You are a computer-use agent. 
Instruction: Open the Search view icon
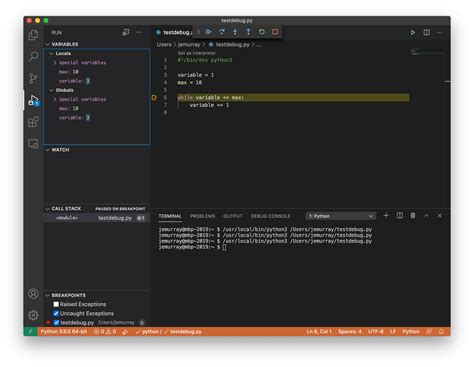pyautogui.click(x=33, y=56)
